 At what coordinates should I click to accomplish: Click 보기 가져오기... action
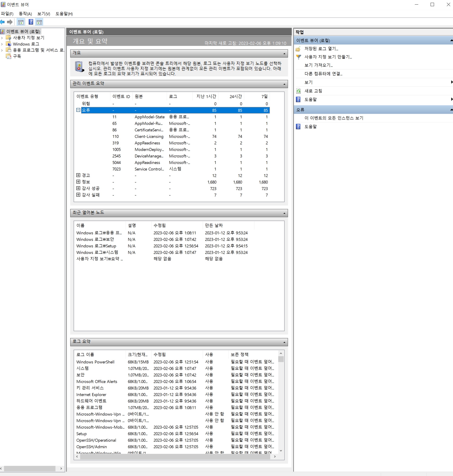pos(319,65)
